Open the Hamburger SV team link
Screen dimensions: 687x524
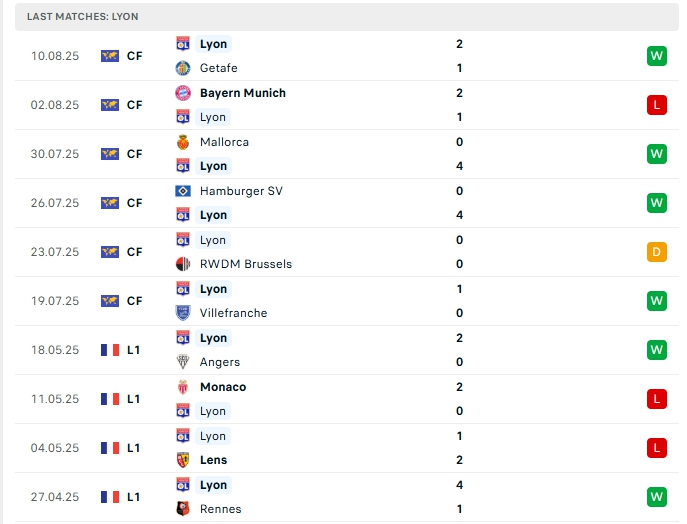click(241, 191)
